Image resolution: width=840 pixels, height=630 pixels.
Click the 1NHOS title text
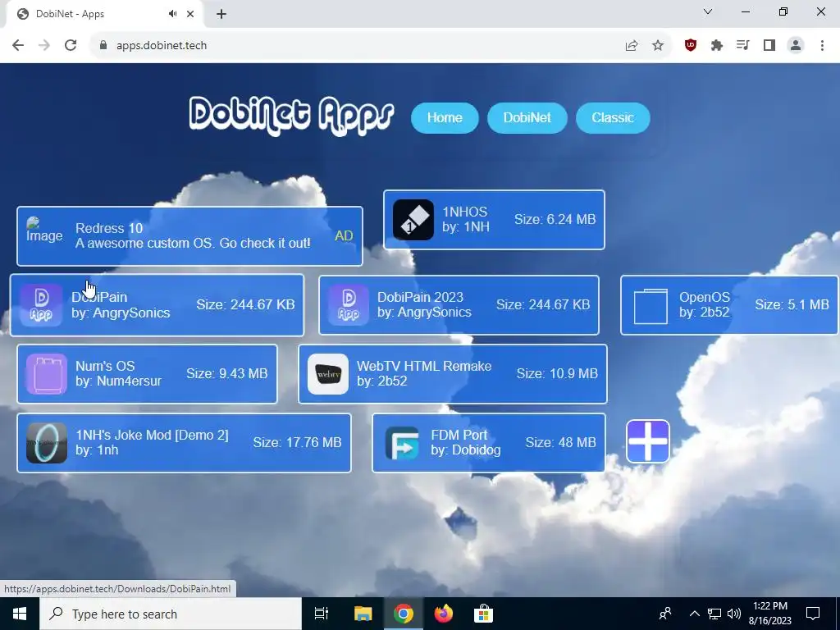pyautogui.click(x=465, y=212)
